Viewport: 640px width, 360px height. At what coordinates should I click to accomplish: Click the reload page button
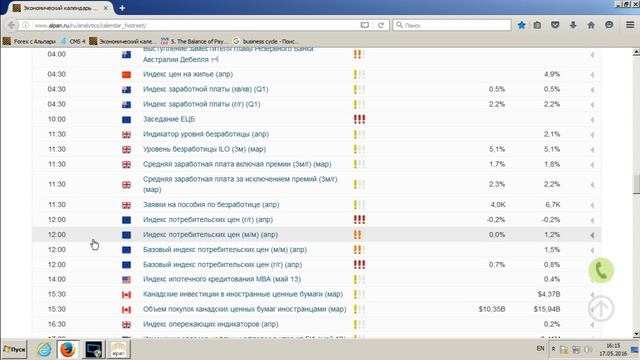(x=381, y=25)
